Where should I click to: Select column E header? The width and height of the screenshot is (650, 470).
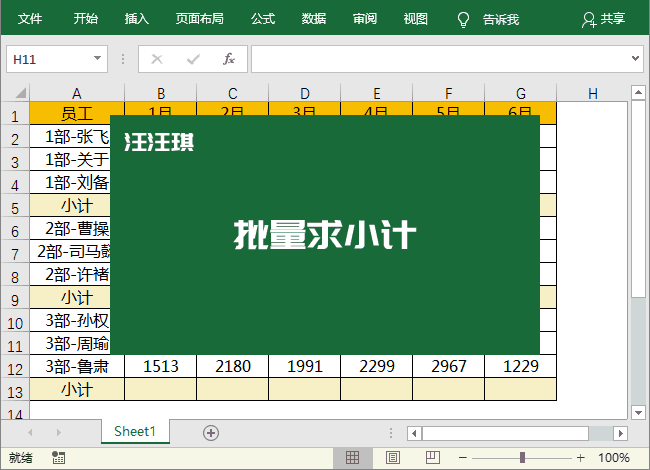(x=376, y=94)
